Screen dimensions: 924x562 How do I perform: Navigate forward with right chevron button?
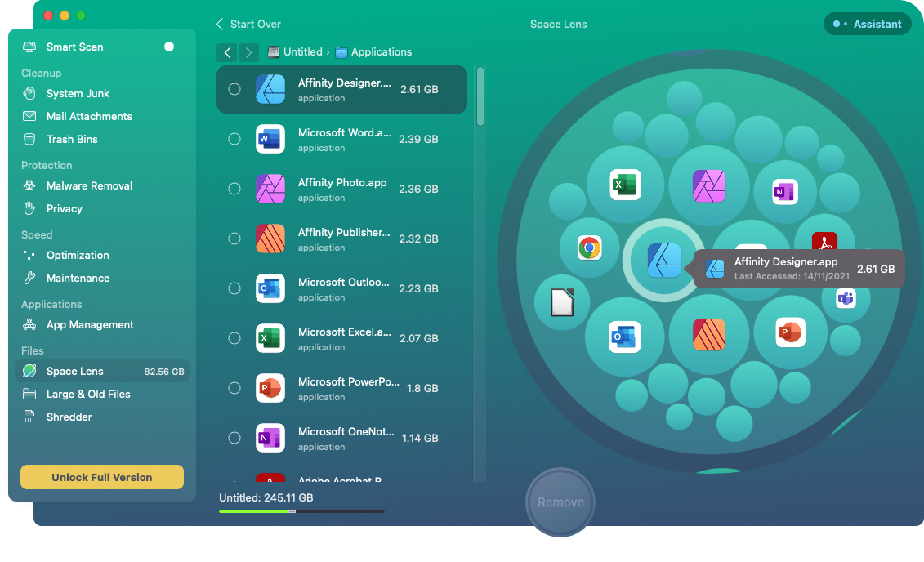click(248, 52)
